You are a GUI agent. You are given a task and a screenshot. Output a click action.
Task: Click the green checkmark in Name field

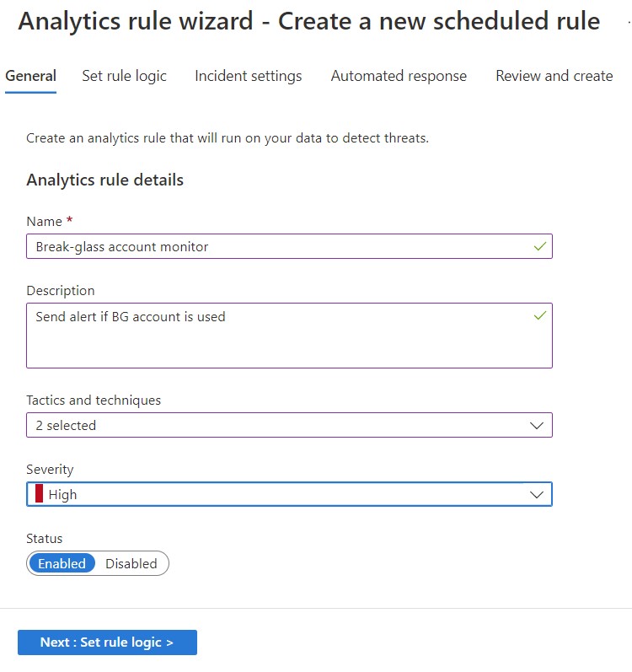click(x=539, y=246)
